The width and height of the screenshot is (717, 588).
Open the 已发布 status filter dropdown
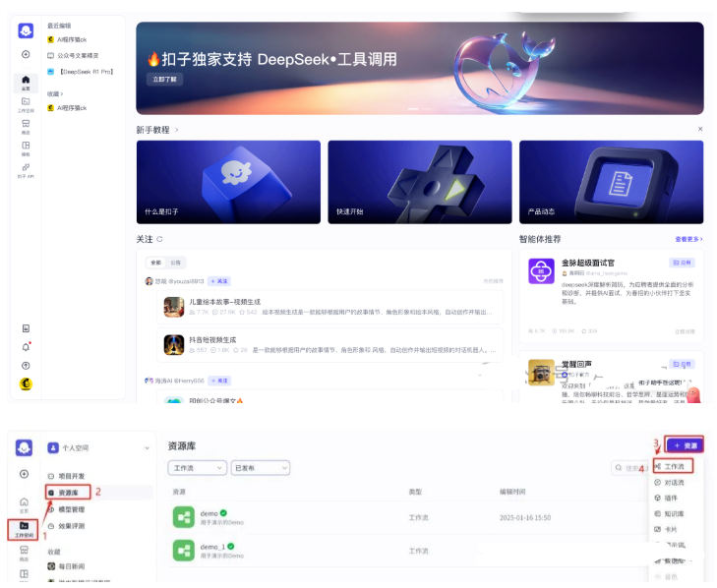261,468
